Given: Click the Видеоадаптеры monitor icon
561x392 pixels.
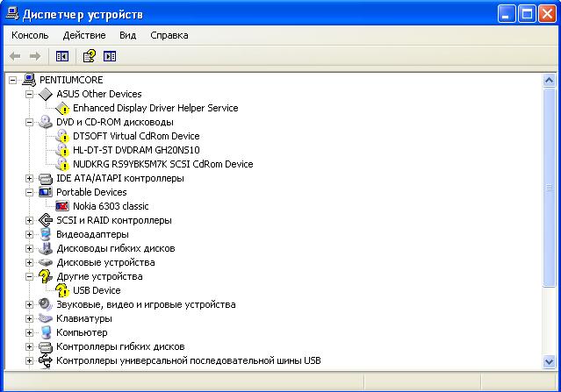Looking at the screenshot, I should 46,234.
